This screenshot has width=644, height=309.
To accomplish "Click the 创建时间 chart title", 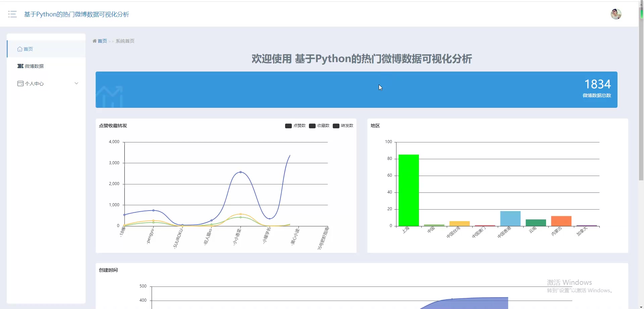I will coord(108,270).
